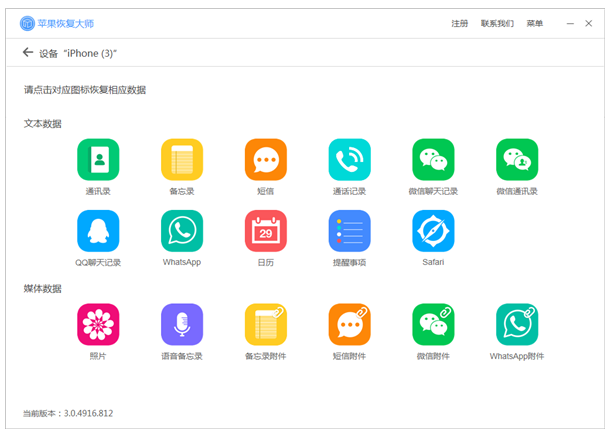Click the 注册 register link

[x=460, y=24]
